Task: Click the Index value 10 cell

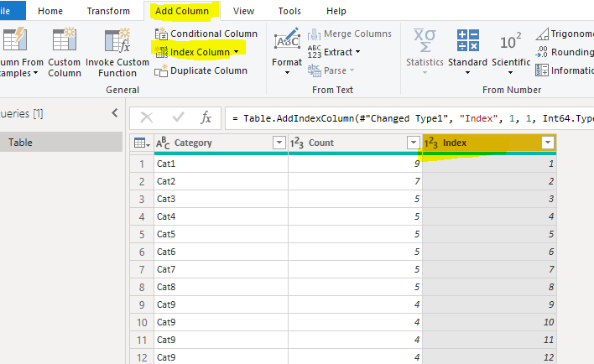Action: (489, 322)
